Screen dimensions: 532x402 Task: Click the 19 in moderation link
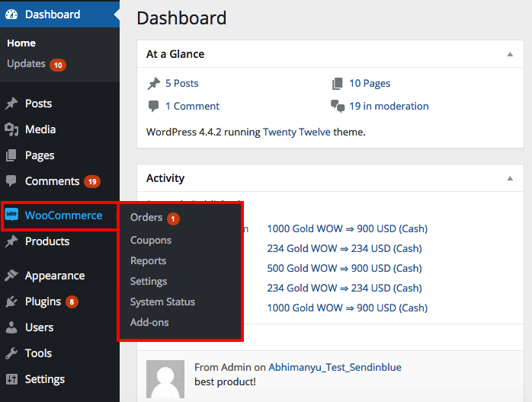tap(389, 106)
